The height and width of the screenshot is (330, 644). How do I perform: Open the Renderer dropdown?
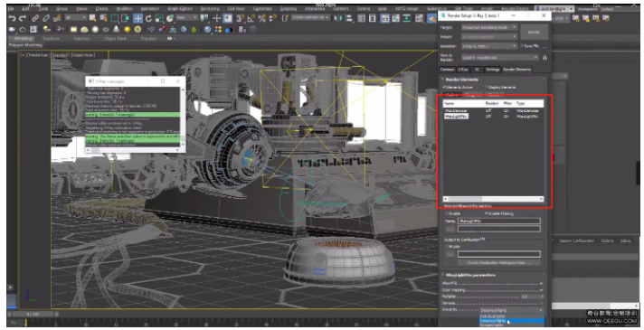click(488, 46)
